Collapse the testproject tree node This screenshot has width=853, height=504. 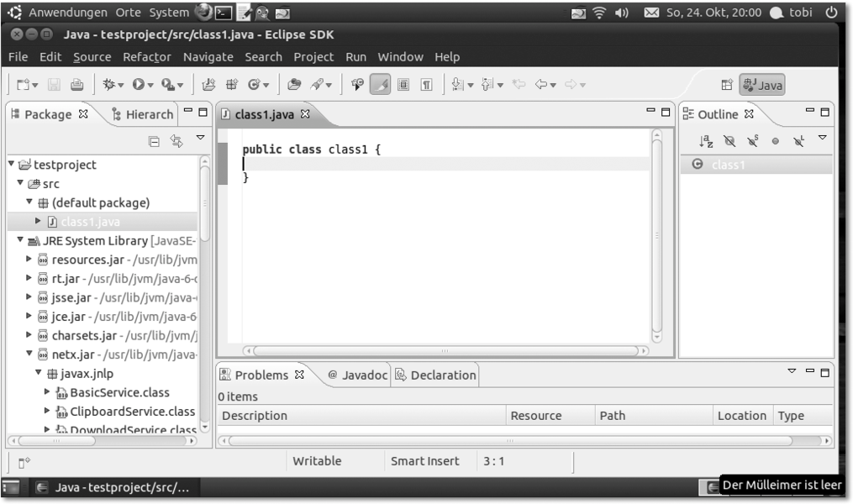tap(11, 165)
